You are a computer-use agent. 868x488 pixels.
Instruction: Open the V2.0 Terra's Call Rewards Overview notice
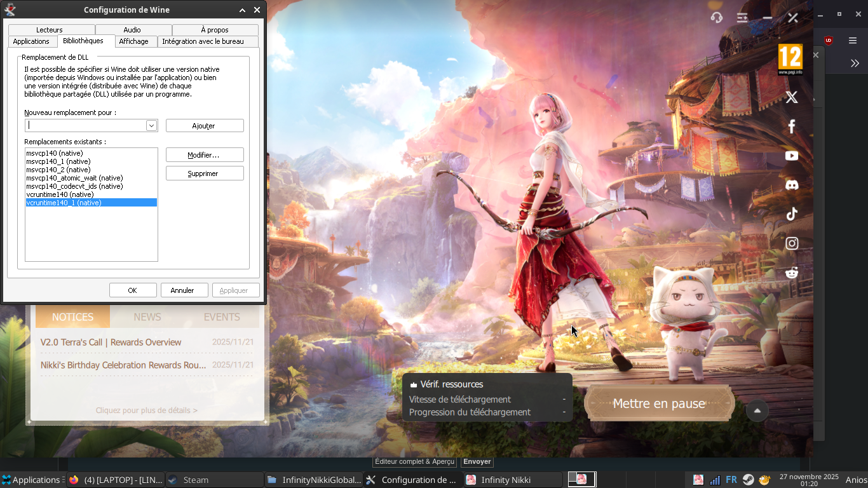[x=147, y=342]
